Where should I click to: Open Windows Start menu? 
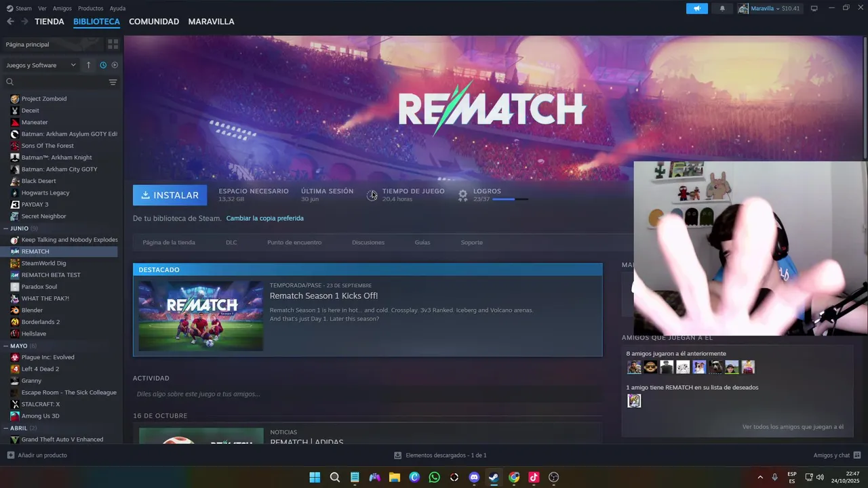(x=315, y=477)
